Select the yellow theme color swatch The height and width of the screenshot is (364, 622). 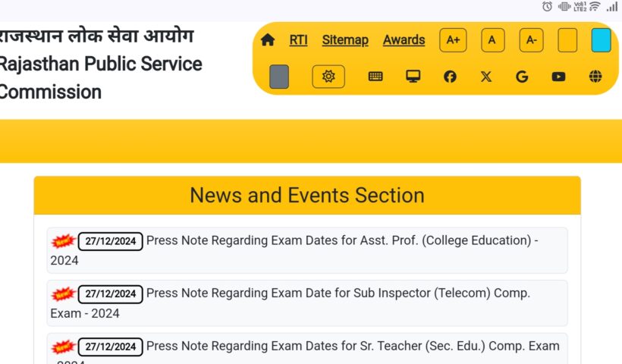tap(567, 40)
